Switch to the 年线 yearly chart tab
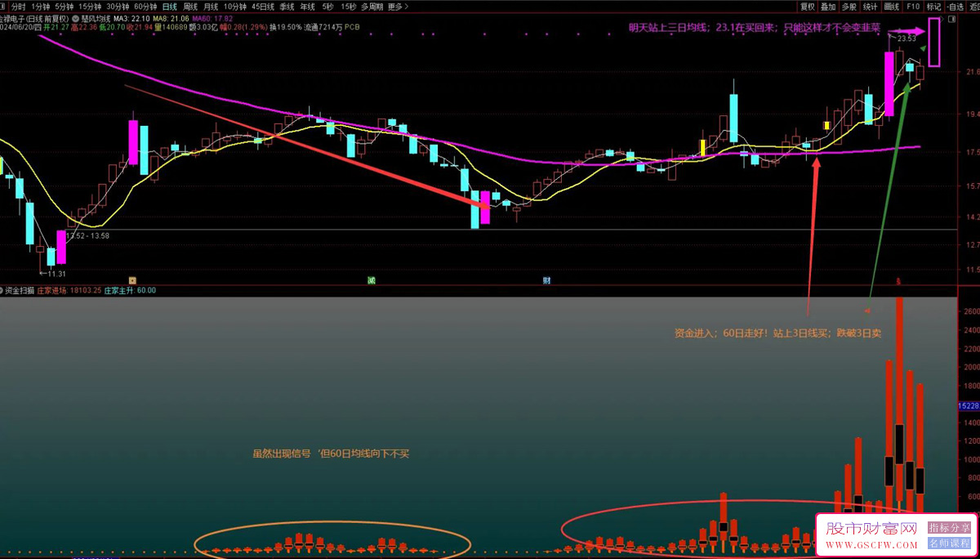The image size is (980, 559). coord(307,7)
